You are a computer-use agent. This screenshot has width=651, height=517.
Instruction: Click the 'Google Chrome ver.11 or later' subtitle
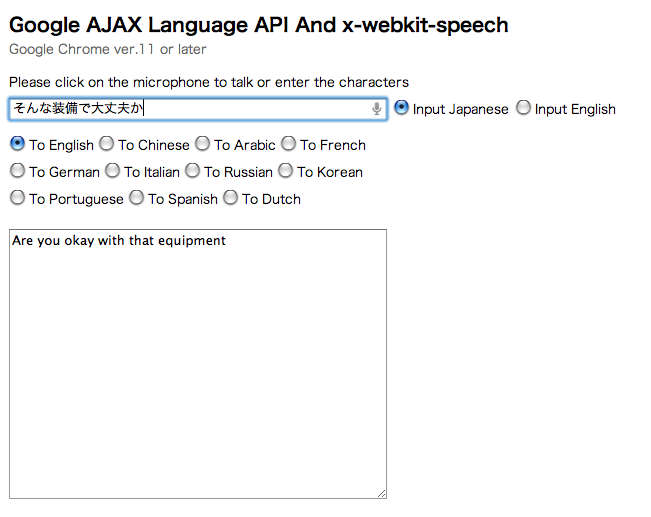[x=108, y=49]
